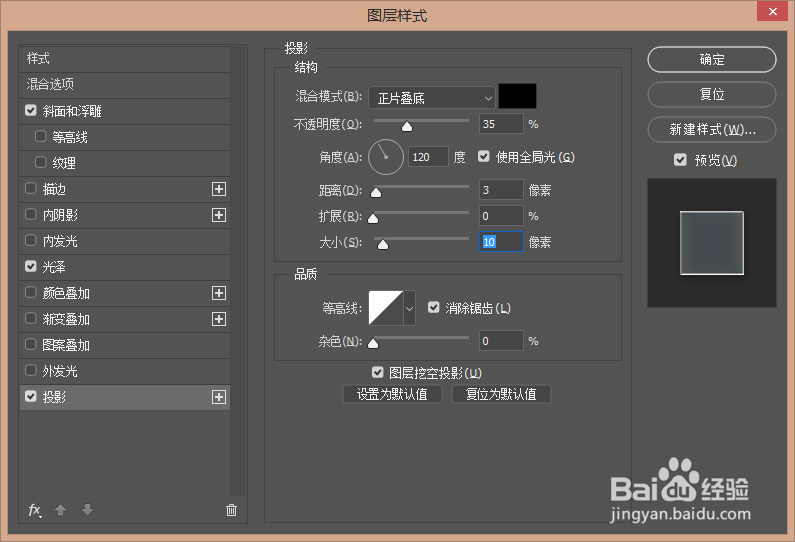Move effect down with down arrow
795x542 pixels.
point(87,510)
